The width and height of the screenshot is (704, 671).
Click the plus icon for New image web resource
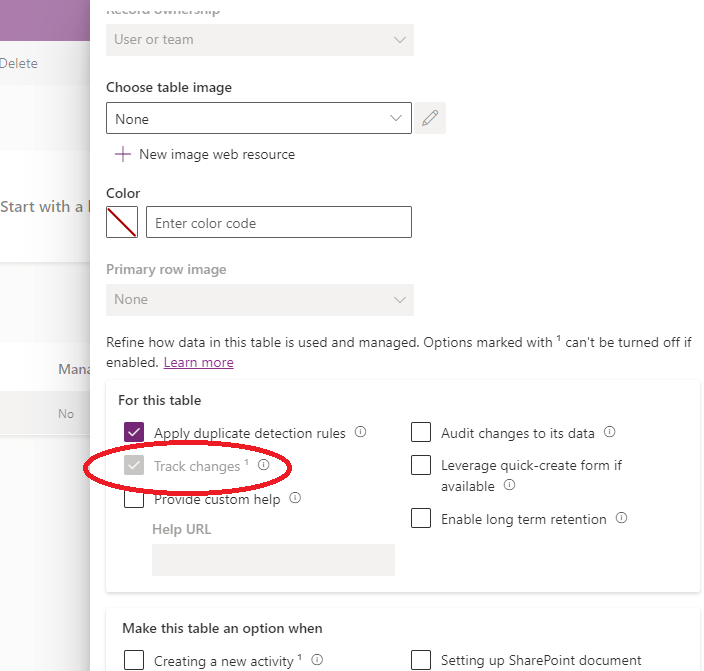pyautogui.click(x=123, y=154)
